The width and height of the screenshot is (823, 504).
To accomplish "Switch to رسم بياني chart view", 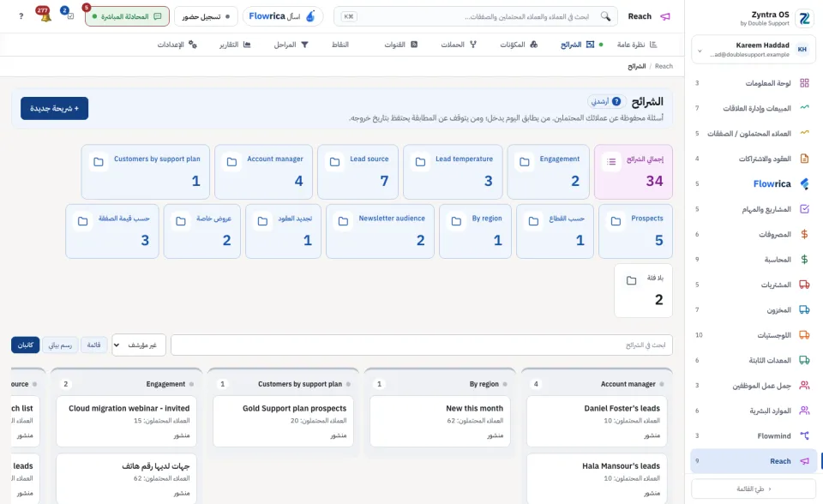I will click(60, 345).
